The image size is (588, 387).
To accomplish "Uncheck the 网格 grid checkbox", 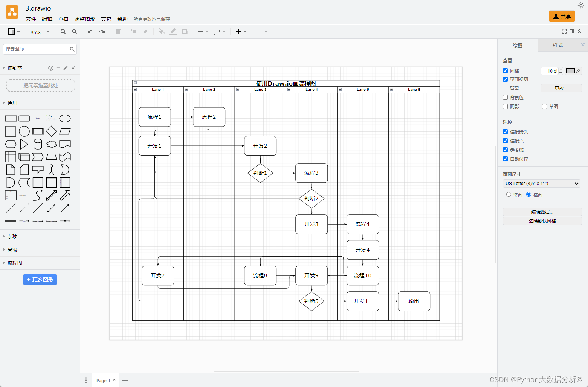I will pyautogui.click(x=506, y=71).
